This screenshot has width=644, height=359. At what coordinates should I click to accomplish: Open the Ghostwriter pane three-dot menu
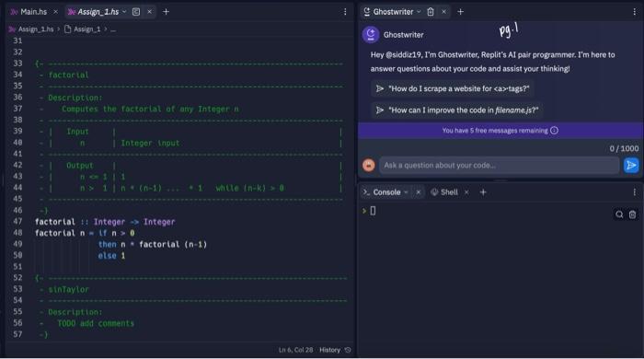(635, 12)
